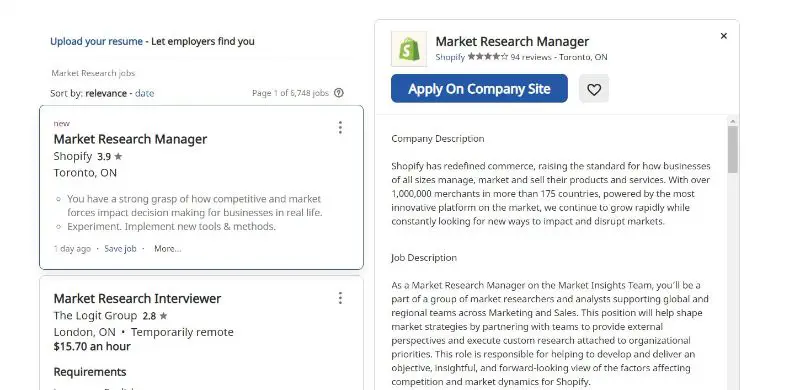Click the Shopify logo thumbnail

click(409, 48)
